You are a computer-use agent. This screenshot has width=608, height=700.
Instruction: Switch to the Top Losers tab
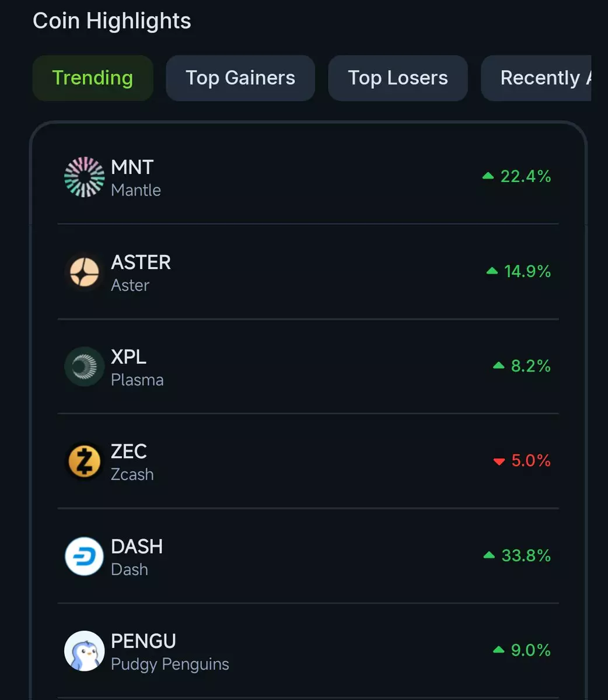click(x=398, y=78)
